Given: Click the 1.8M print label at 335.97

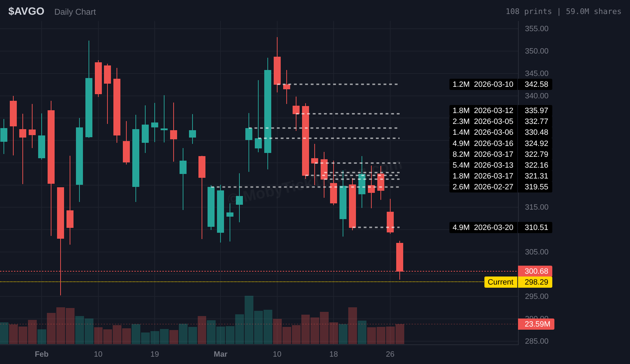Looking at the screenshot, I should click(x=483, y=111).
